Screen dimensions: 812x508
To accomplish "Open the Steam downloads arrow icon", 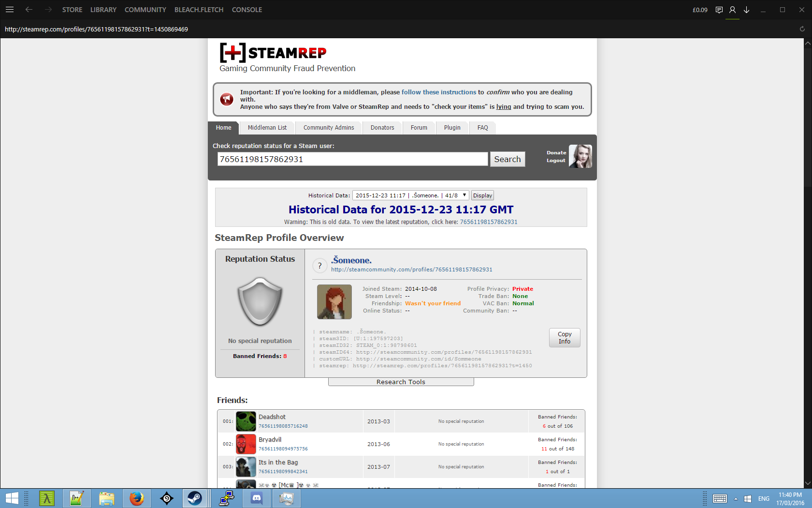I will (746, 10).
